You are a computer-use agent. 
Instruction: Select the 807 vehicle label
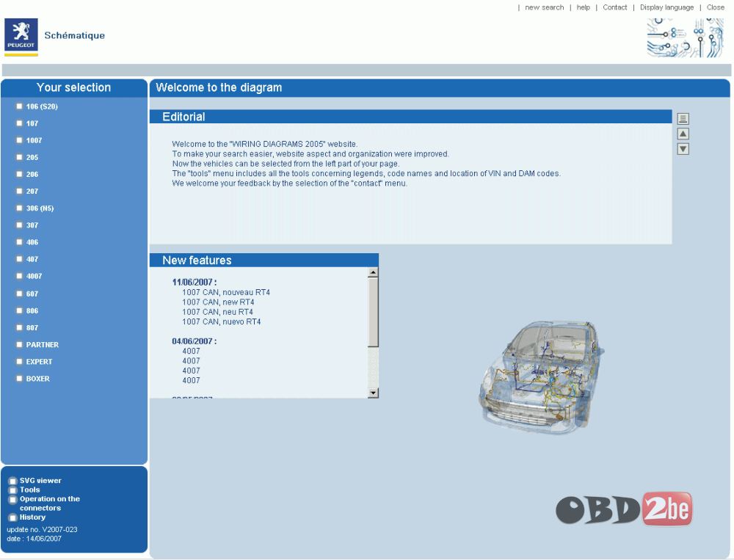(32, 328)
